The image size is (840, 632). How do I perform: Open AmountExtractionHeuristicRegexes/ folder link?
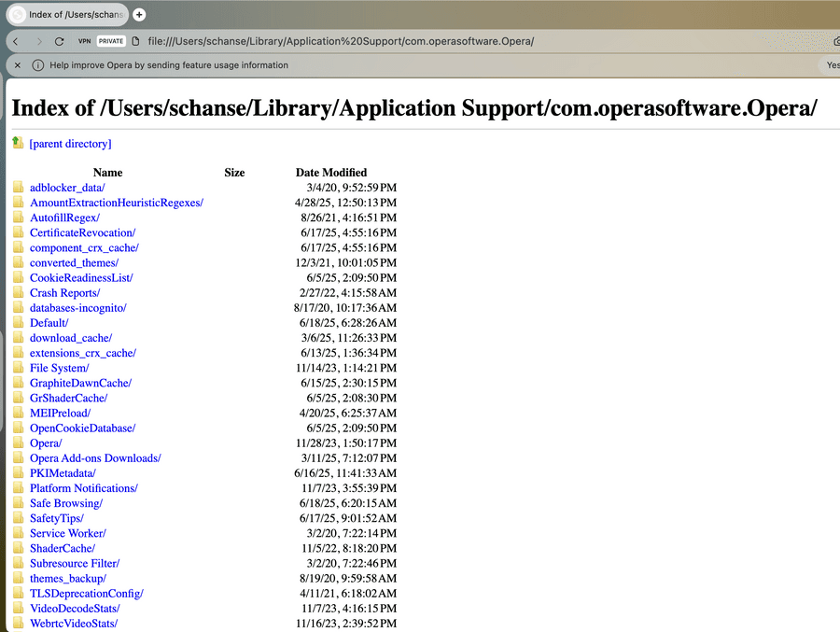tap(117, 203)
